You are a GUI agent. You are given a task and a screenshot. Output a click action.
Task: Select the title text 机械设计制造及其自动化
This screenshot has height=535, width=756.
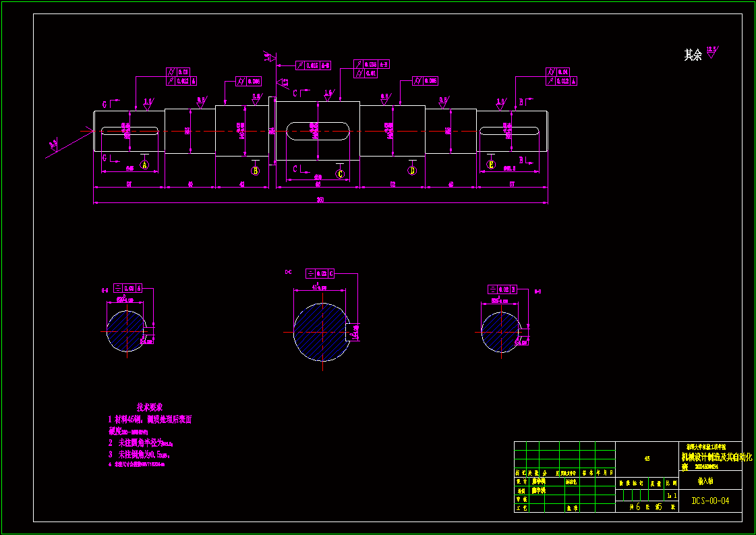(717, 456)
